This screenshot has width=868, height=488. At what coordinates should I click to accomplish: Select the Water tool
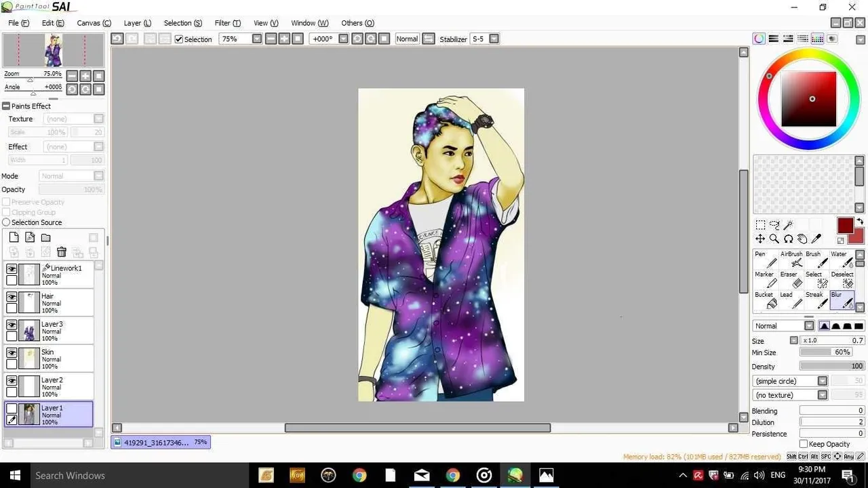pos(841,260)
